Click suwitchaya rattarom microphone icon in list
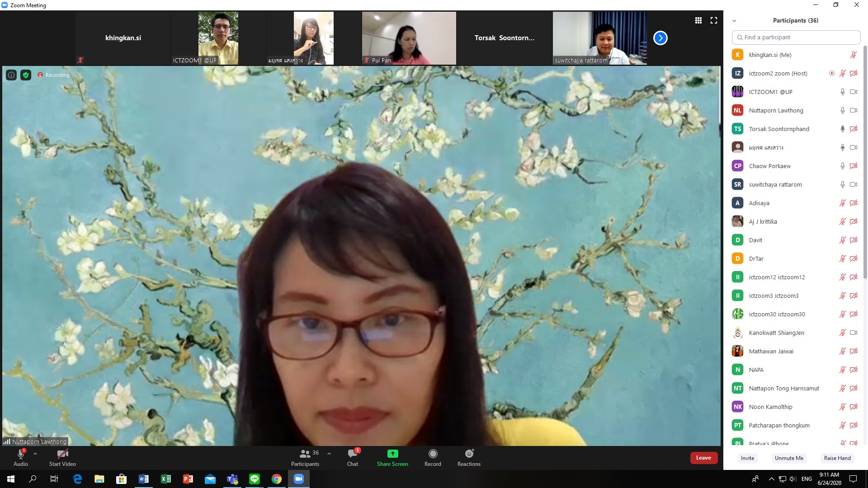This screenshot has height=488, width=868. [x=843, y=184]
